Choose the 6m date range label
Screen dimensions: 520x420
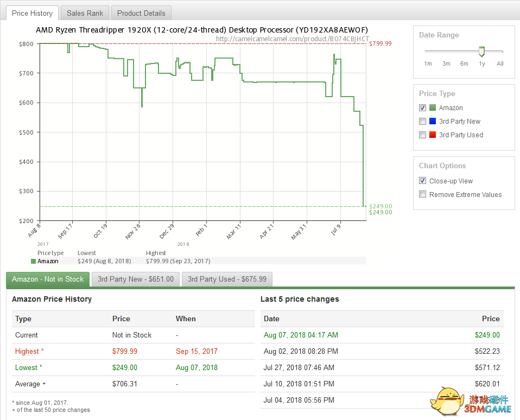coord(464,63)
